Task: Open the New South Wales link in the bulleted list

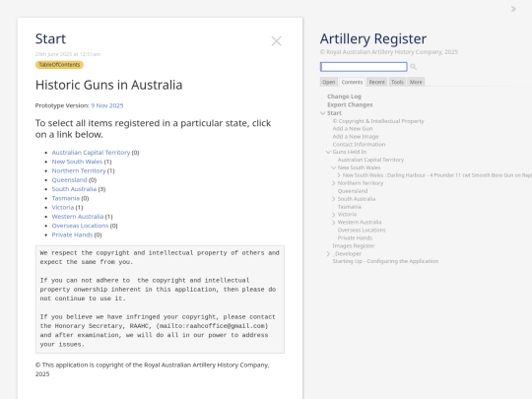Action: 77,162
